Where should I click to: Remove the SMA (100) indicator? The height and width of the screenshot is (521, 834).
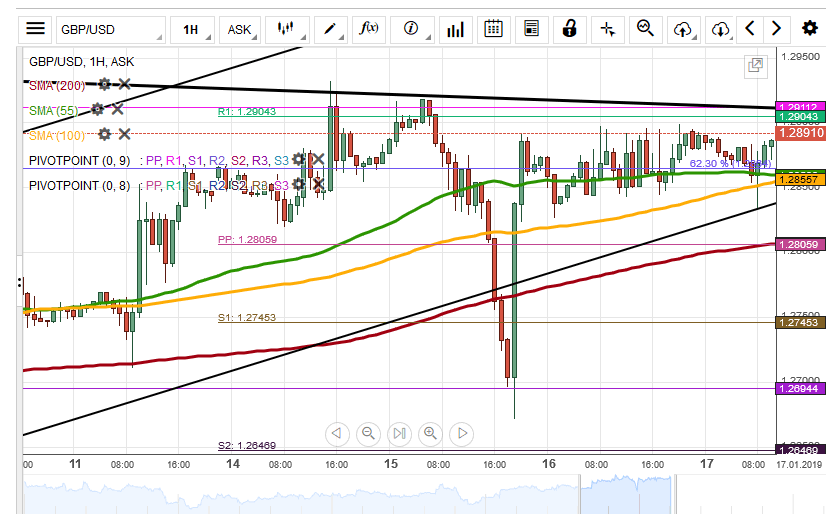pyautogui.click(x=124, y=134)
